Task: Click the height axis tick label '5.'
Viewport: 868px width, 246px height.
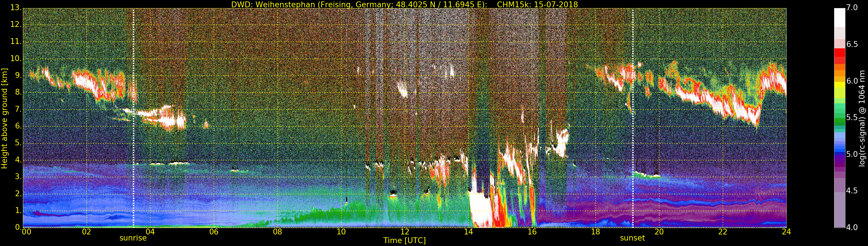Action: [x=18, y=143]
